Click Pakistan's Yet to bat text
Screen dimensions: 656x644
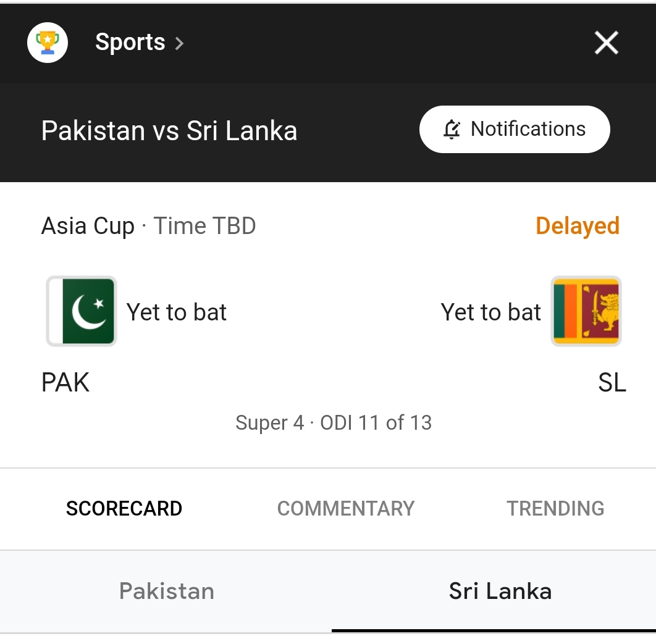177,312
